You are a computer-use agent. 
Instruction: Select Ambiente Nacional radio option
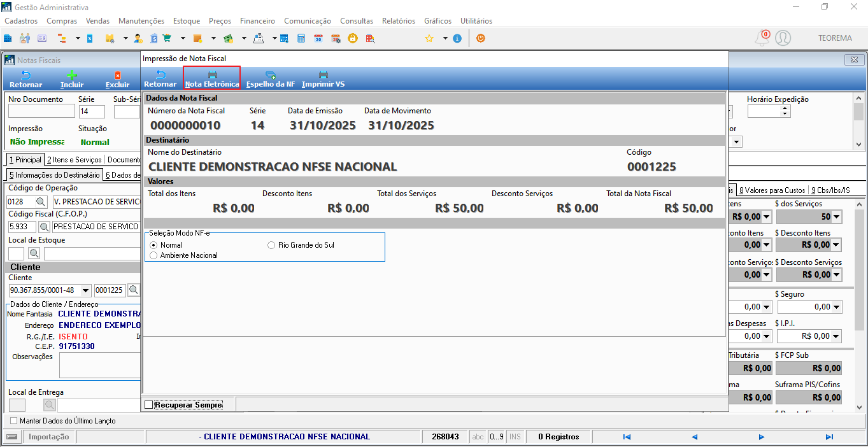tap(153, 255)
